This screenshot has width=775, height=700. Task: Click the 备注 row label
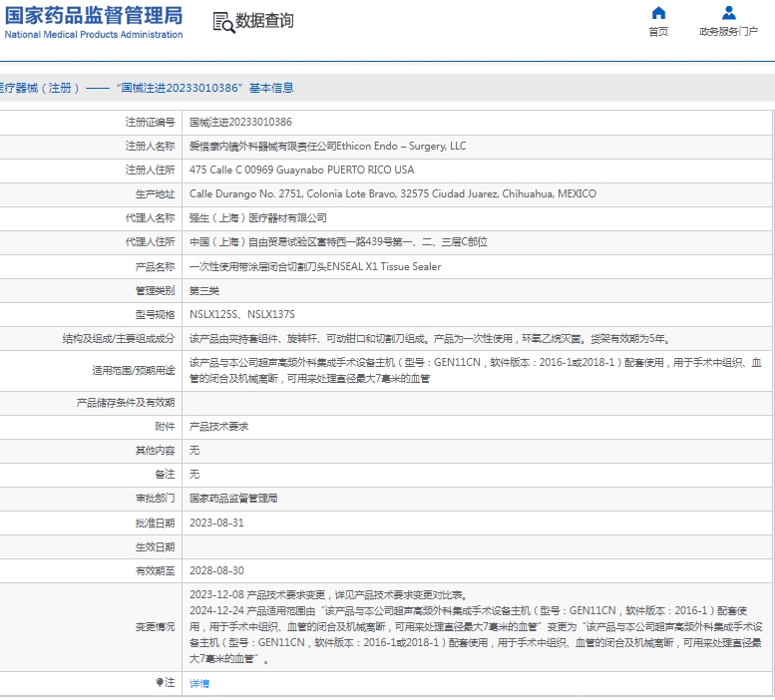166,475
